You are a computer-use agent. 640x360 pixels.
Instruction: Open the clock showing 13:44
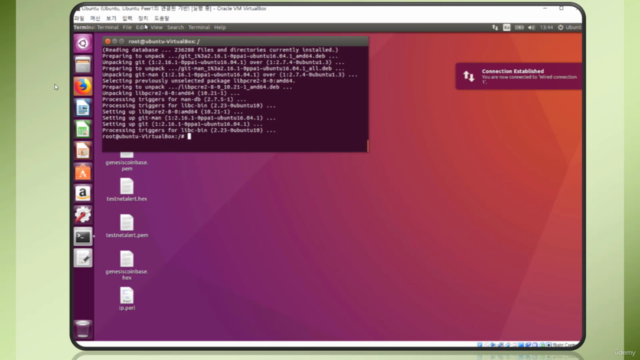click(x=546, y=27)
